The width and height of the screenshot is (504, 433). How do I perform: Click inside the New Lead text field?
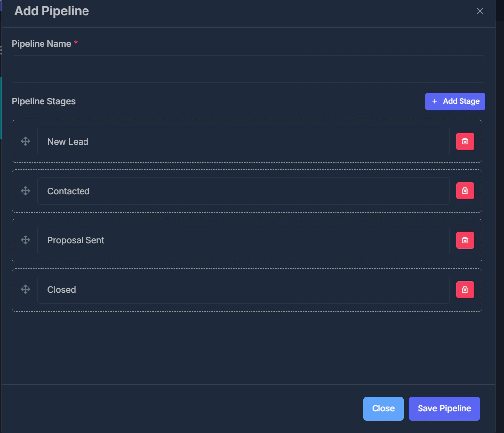242,141
